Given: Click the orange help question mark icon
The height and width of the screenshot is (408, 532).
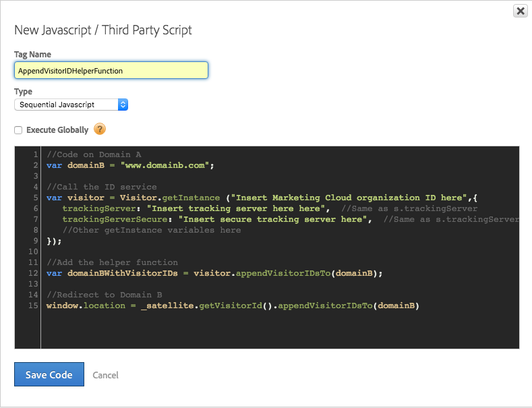Looking at the screenshot, I should pos(100,129).
